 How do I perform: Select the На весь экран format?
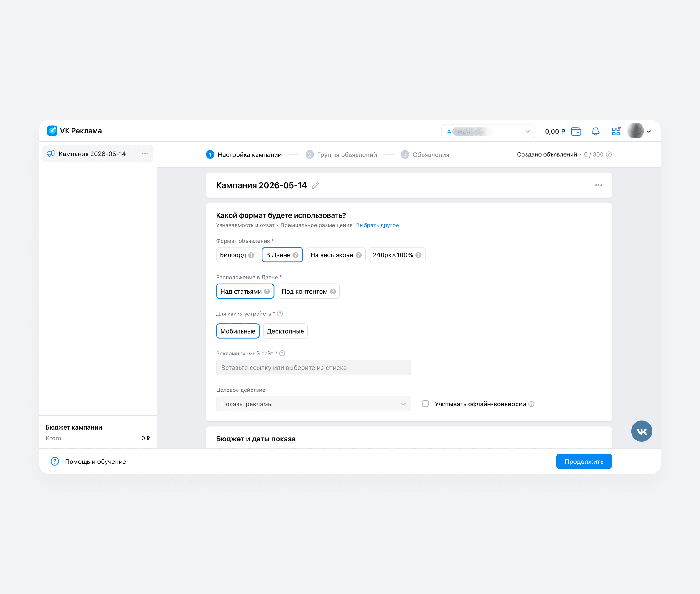tap(336, 255)
